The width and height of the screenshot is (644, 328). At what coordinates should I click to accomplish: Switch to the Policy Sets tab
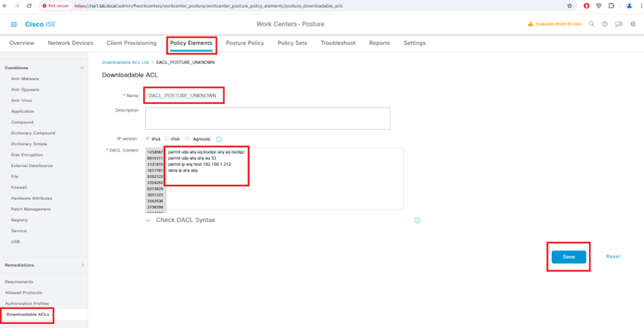coord(293,43)
